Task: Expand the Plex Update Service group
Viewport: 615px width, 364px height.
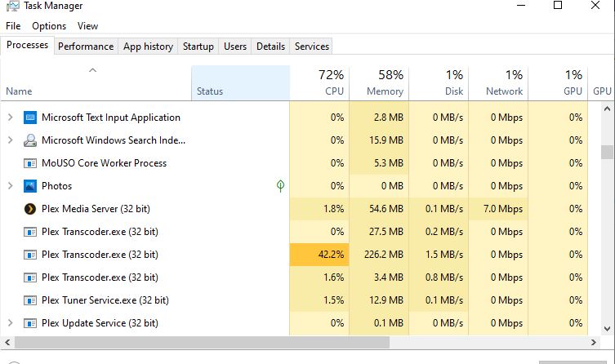Action: (x=10, y=323)
